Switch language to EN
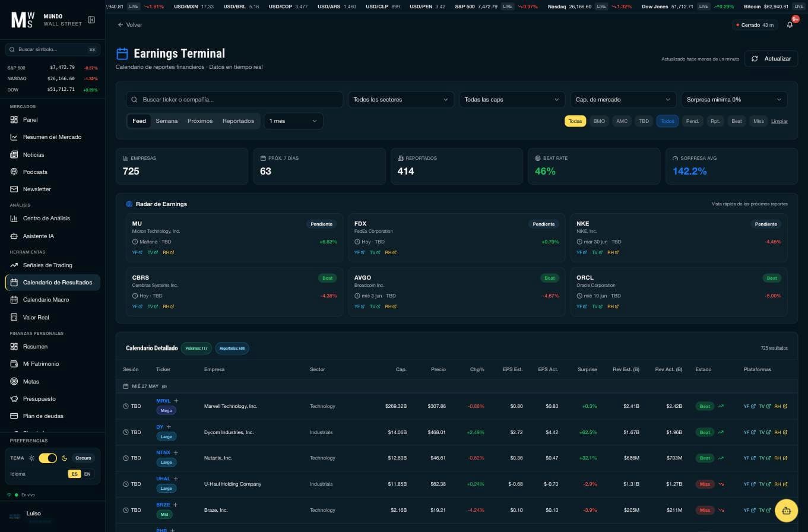808x532 pixels. point(87,474)
